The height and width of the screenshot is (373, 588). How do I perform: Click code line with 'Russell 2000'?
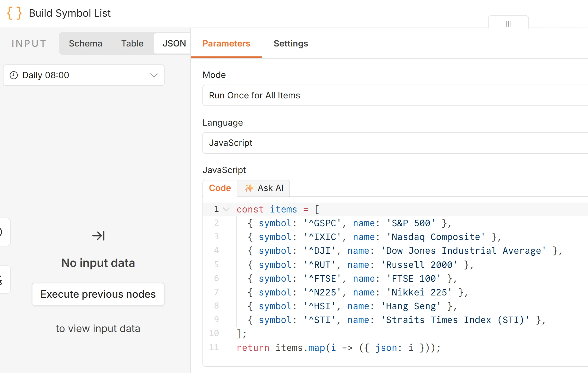tap(361, 265)
